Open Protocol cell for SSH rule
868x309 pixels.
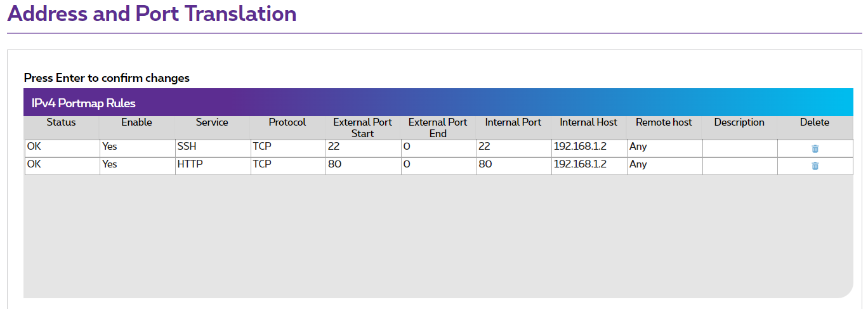tap(288, 147)
